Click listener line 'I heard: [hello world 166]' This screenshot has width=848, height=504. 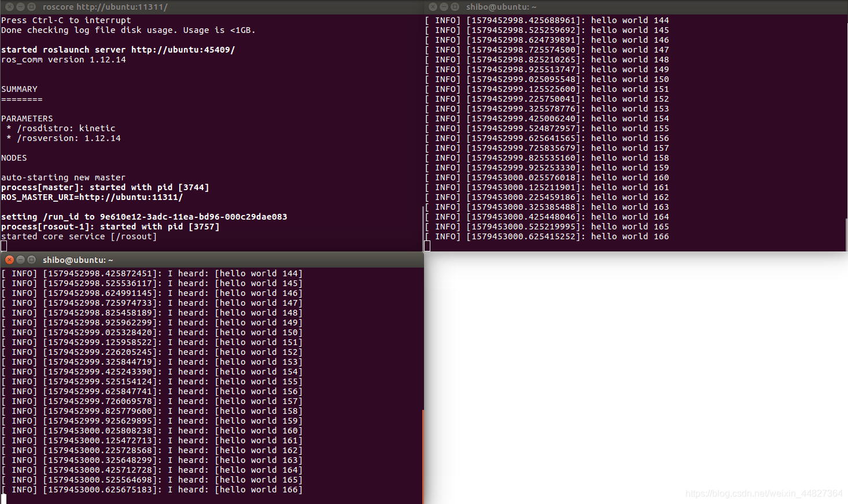click(152, 490)
